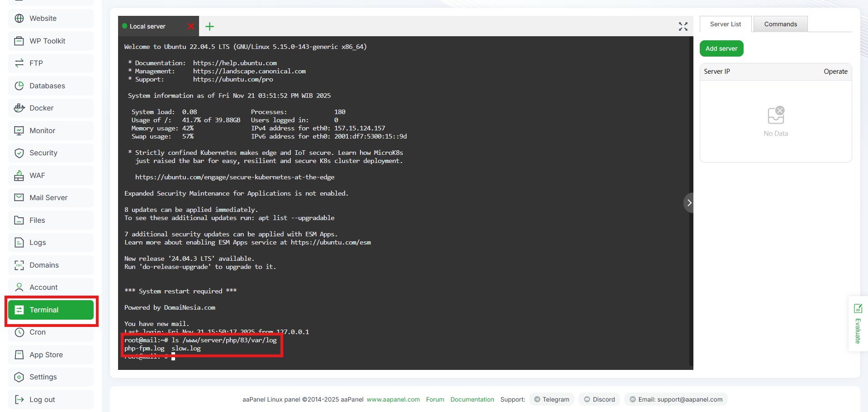Viewport: 868px width, 412px height.
Task: Click the No Data placeholder icon
Action: [x=776, y=115]
